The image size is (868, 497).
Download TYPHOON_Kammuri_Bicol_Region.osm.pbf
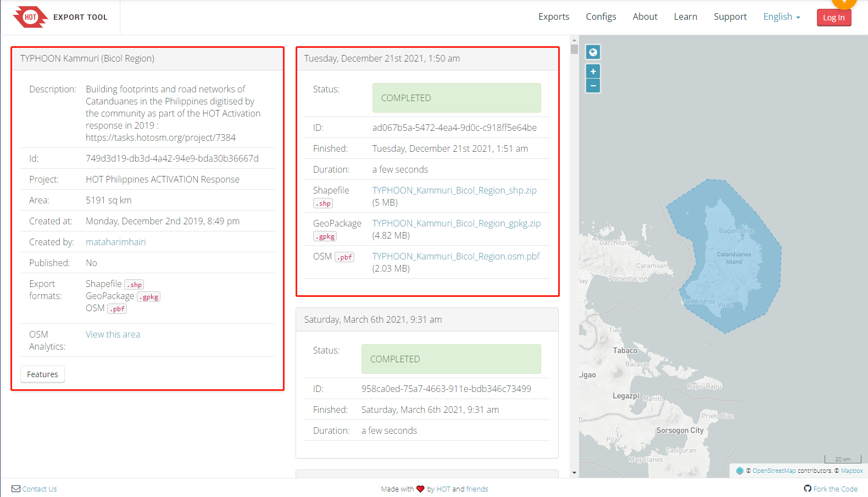(456, 256)
